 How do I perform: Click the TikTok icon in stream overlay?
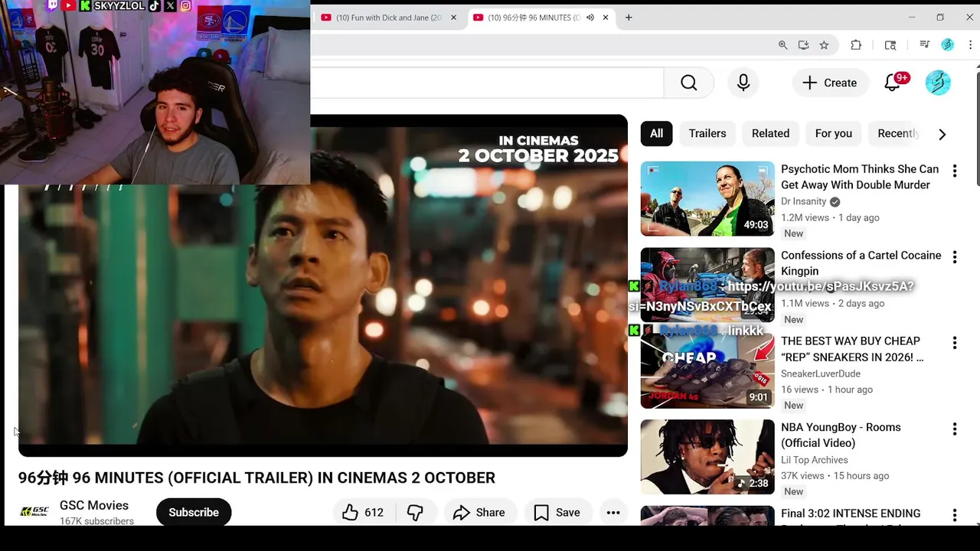(x=155, y=5)
